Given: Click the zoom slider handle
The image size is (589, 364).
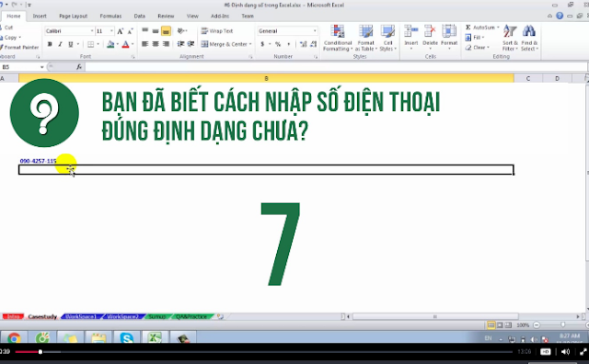Looking at the screenshot, I should tap(562, 325).
